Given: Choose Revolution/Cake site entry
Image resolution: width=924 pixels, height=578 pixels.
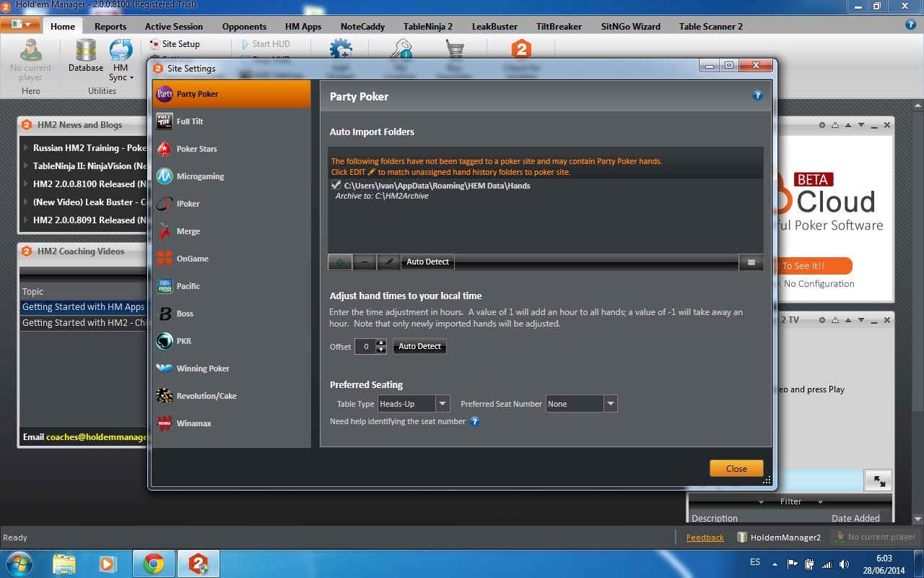Looking at the screenshot, I should [x=232, y=396].
